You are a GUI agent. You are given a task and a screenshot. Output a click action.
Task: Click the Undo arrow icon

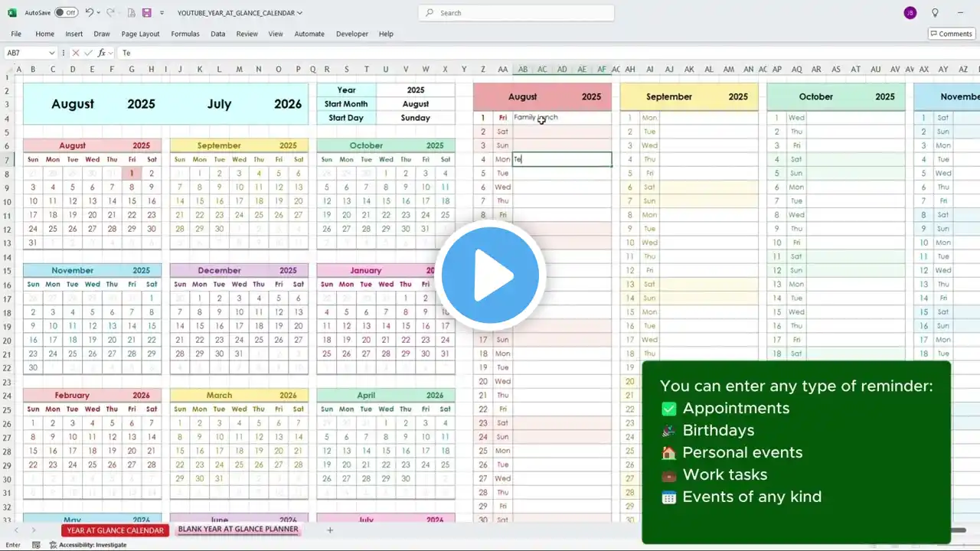coord(90,13)
